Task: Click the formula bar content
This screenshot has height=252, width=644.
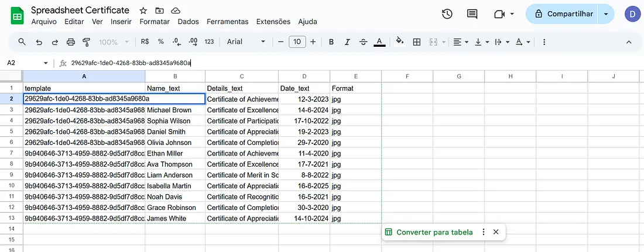Action: [131, 63]
